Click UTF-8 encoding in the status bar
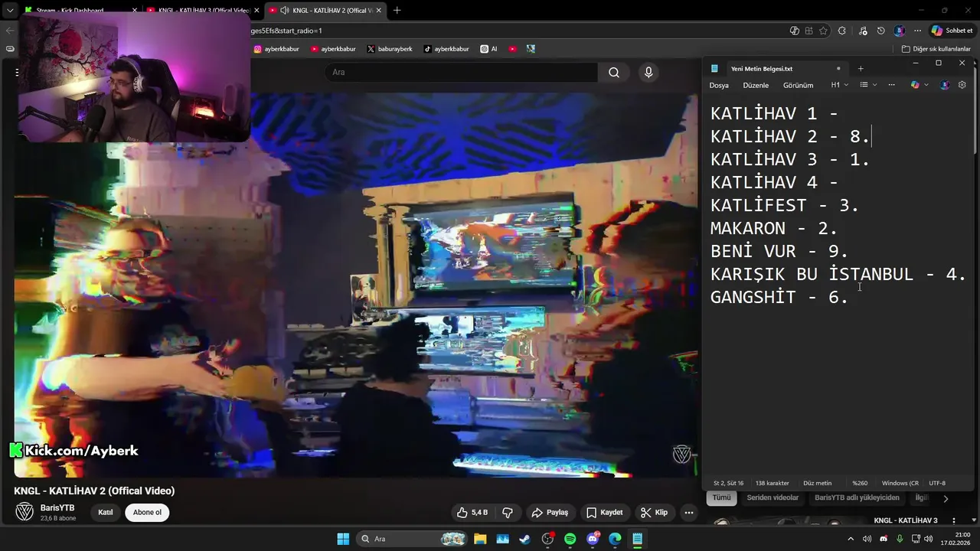Screen dimensions: 980x551 (x=937, y=484)
